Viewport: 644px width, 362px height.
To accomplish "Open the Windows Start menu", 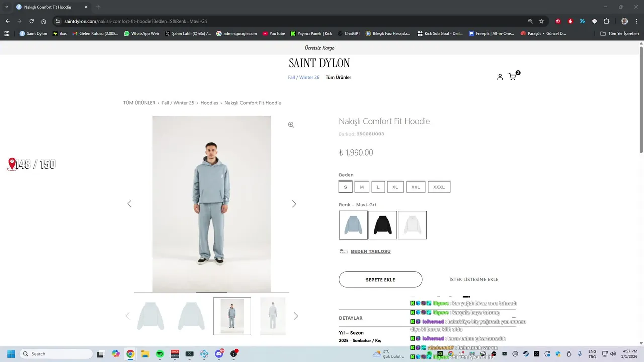I will 11,354.
